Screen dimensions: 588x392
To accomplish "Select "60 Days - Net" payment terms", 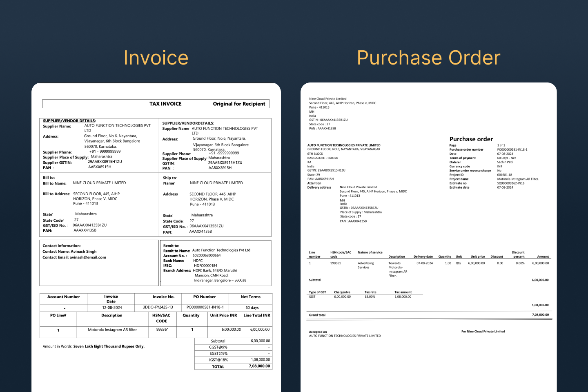I will (506, 158).
